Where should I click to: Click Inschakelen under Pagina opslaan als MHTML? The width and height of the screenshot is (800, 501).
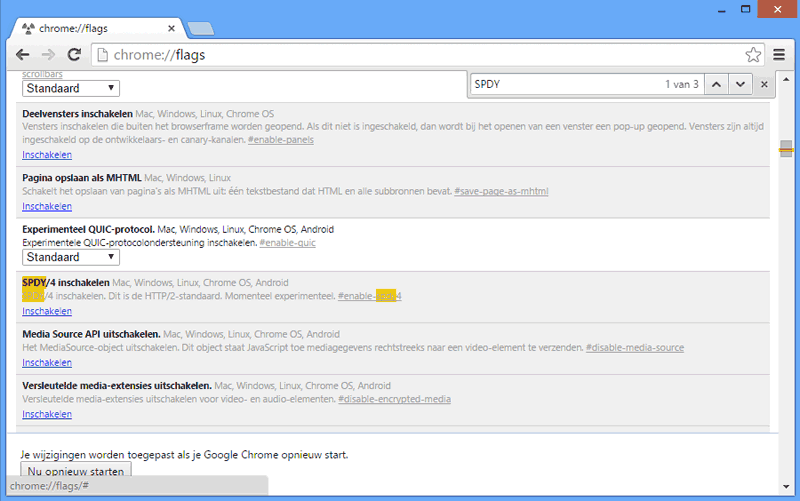tap(47, 206)
